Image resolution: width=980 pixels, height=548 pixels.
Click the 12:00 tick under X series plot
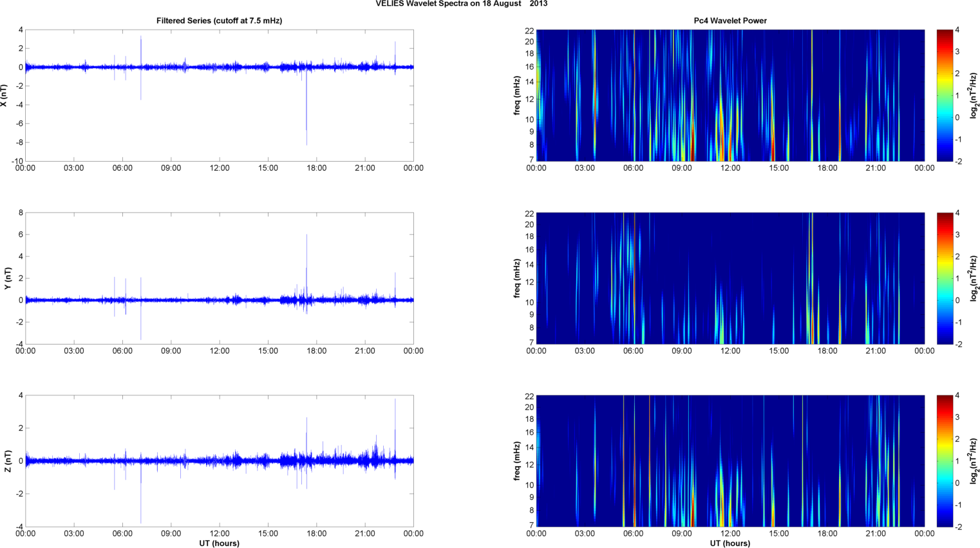(x=220, y=168)
